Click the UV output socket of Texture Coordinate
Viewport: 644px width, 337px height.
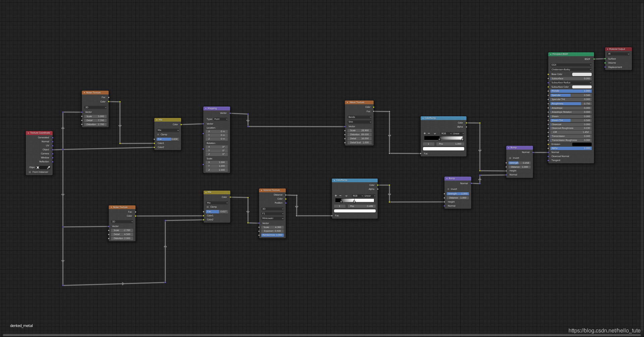coord(53,146)
